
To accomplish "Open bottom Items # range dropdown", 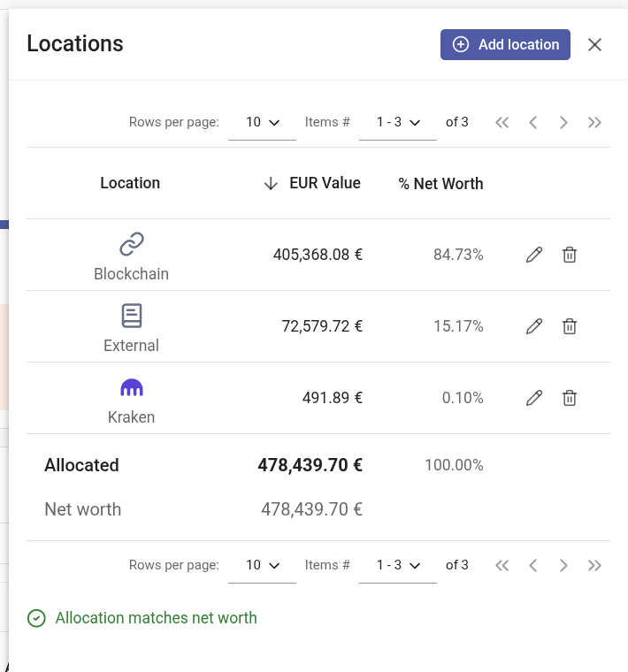I will click(x=398, y=565).
